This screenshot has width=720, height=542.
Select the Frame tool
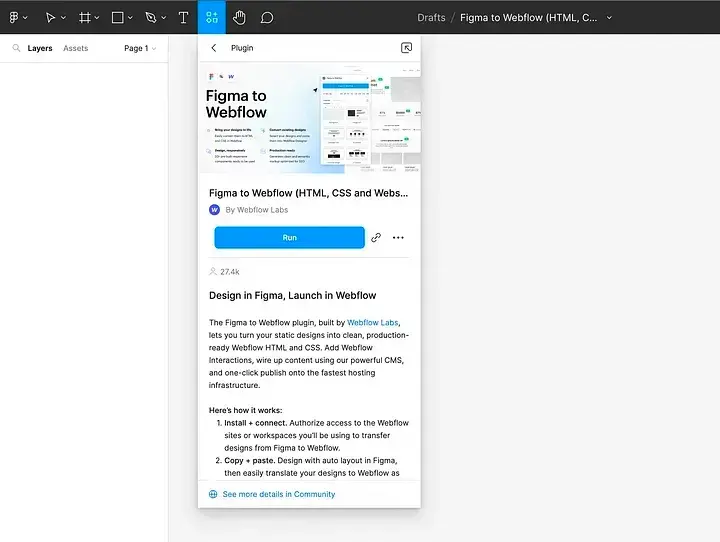[x=84, y=17]
